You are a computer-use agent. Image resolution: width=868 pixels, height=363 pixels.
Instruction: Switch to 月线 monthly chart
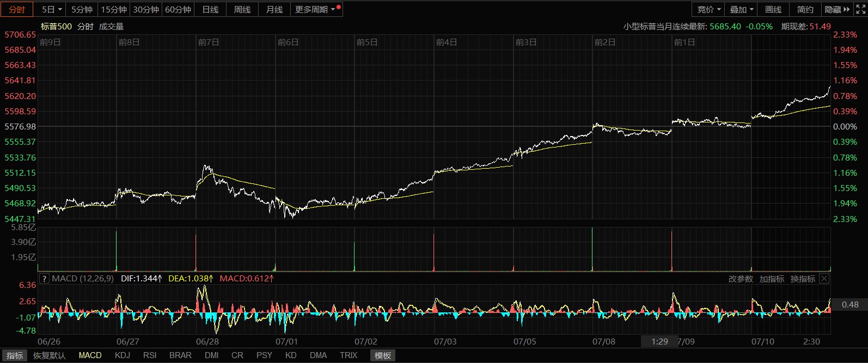(274, 9)
